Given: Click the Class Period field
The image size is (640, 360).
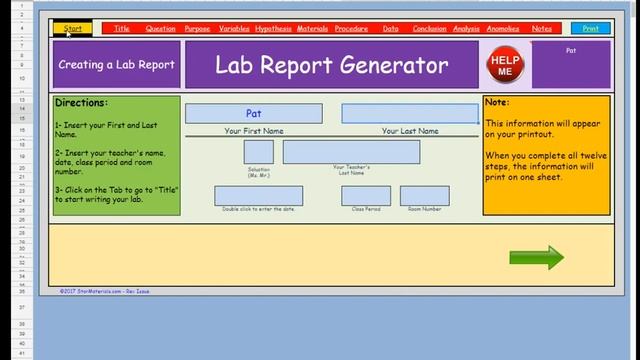Looking at the screenshot, I should click(366, 196).
